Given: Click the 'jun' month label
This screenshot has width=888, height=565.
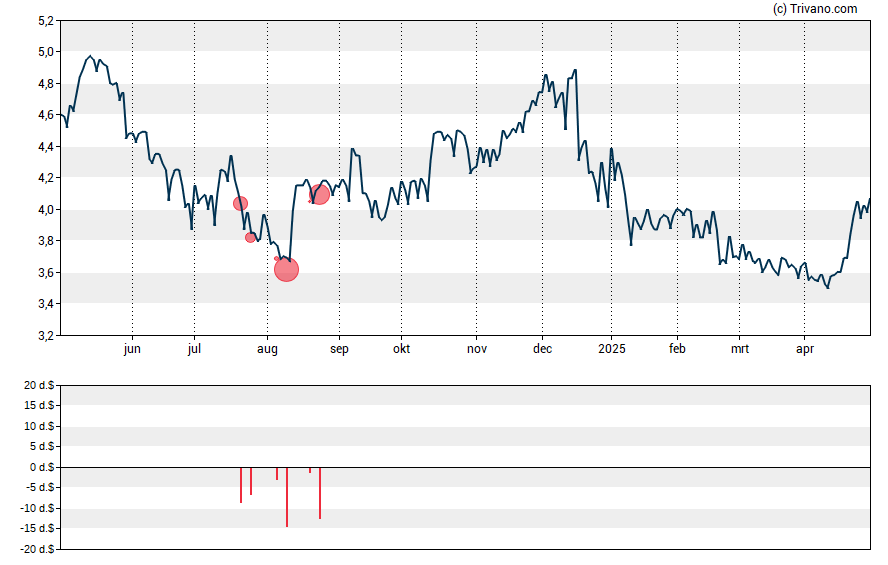Looking at the screenshot, I should tap(132, 349).
